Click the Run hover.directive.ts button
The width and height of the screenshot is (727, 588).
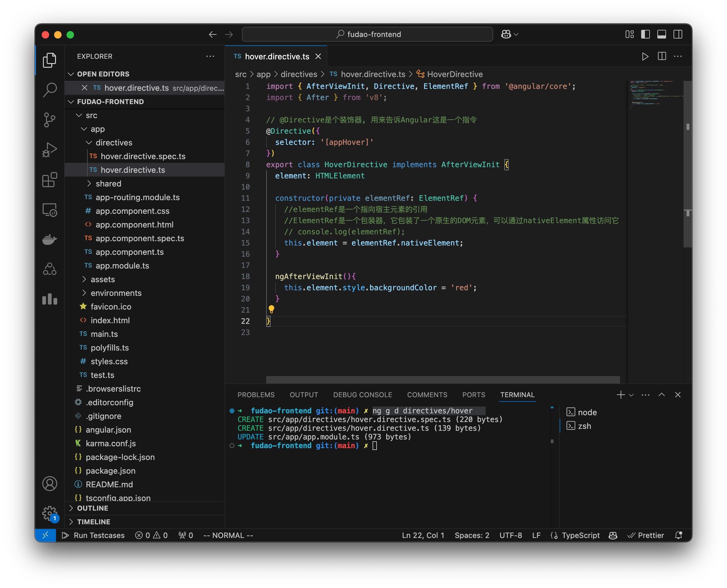click(644, 56)
